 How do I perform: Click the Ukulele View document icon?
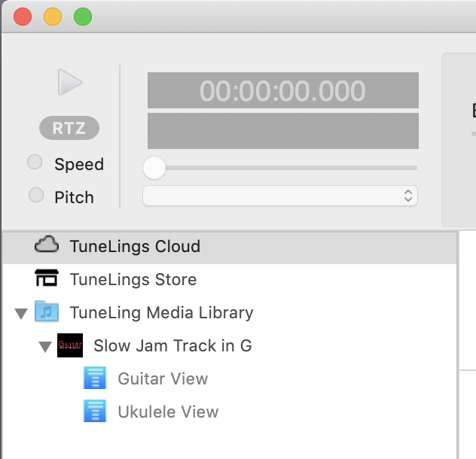95,411
